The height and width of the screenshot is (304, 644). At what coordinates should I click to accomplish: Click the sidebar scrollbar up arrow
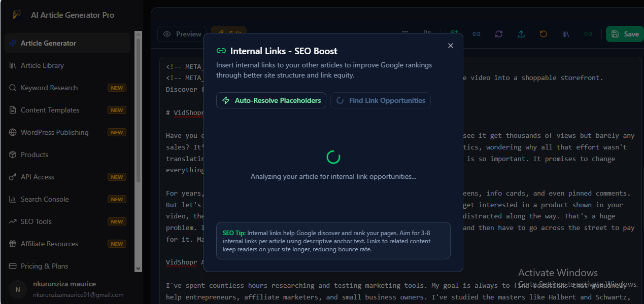coord(138,35)
